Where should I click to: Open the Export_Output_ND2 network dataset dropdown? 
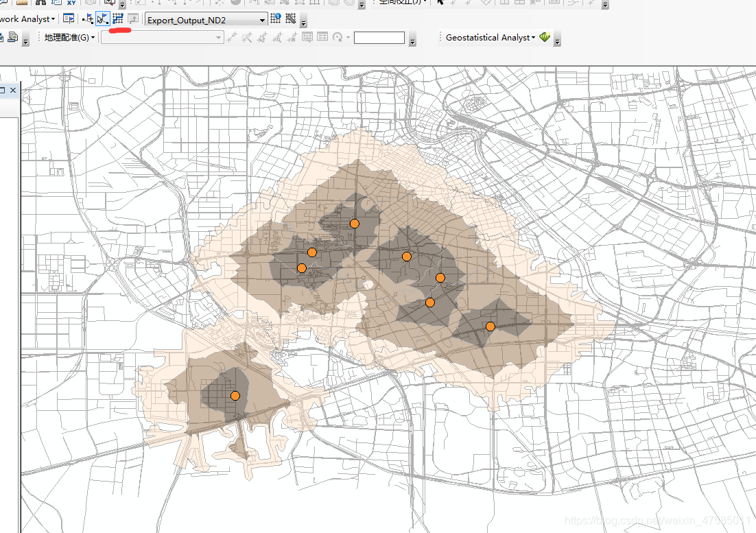pos(262,21)
